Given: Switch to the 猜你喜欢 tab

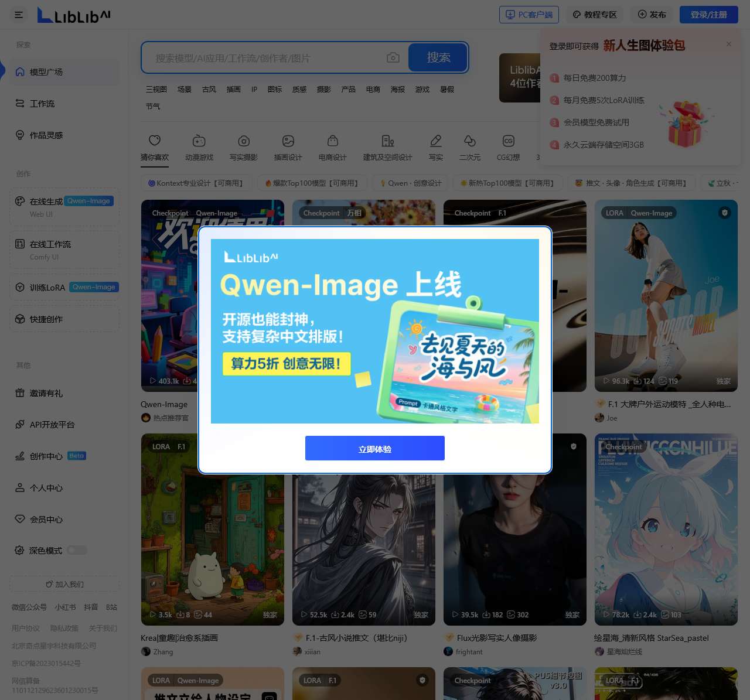Looking at the screenshot, I should click(155, 146).
